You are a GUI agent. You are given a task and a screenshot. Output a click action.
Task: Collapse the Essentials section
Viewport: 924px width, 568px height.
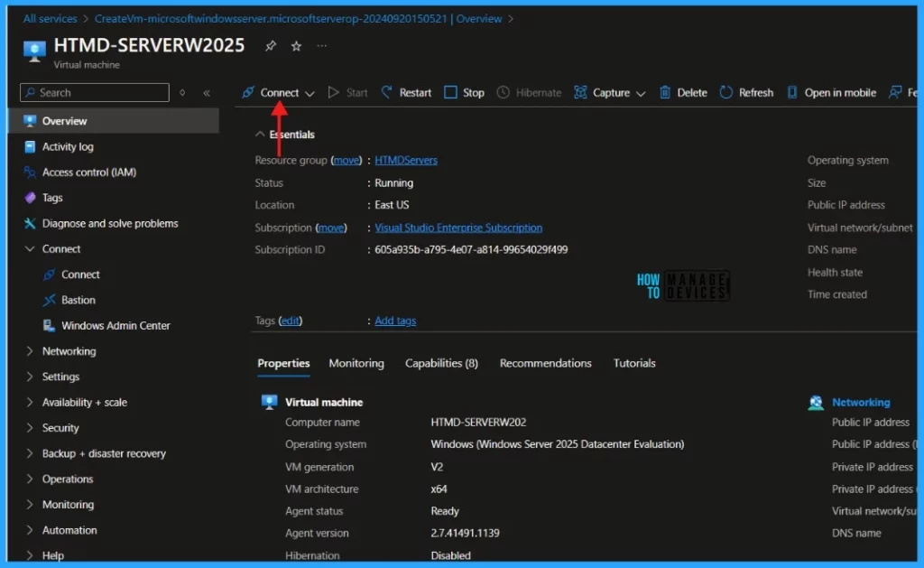click(260, 134)
